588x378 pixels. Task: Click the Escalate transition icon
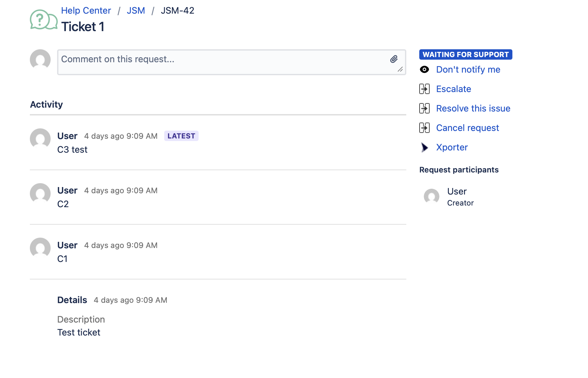coord(424,89)
